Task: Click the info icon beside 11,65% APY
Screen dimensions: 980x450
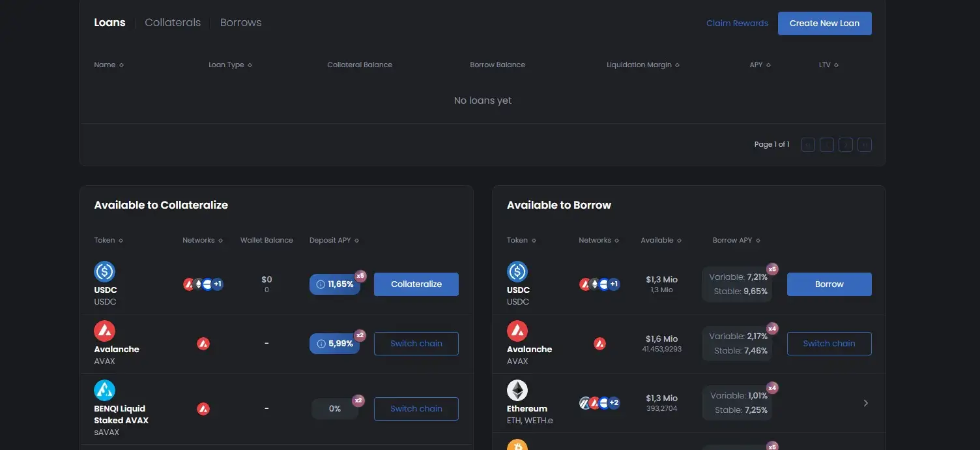Action: coord(321,284)
